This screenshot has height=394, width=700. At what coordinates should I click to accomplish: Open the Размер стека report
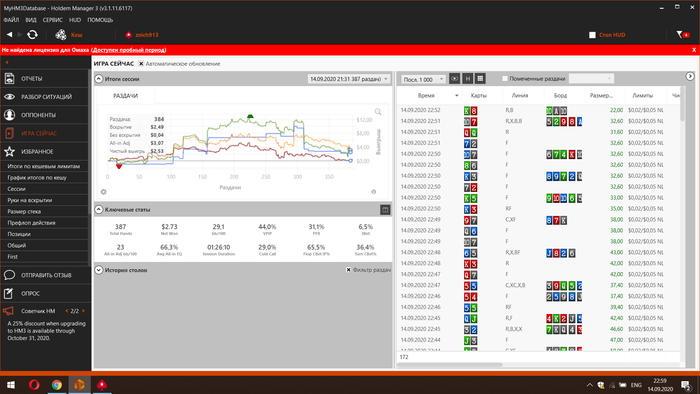(24, 212)
